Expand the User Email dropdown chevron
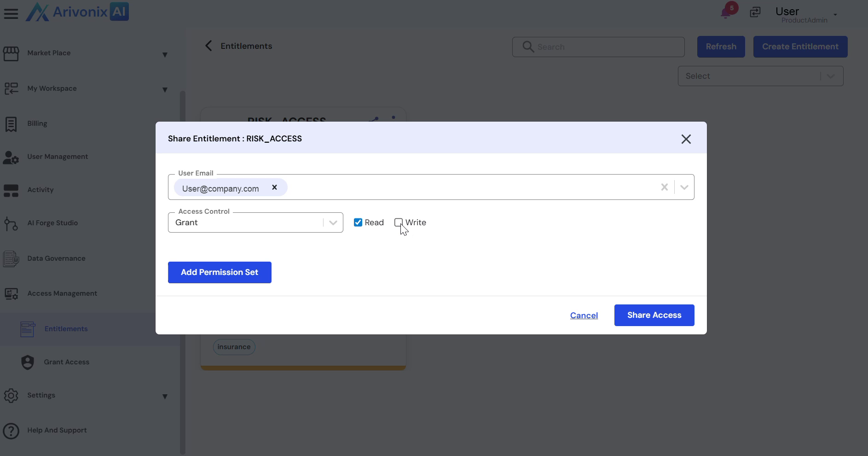 pyautogui.click(x=684, y=187)
